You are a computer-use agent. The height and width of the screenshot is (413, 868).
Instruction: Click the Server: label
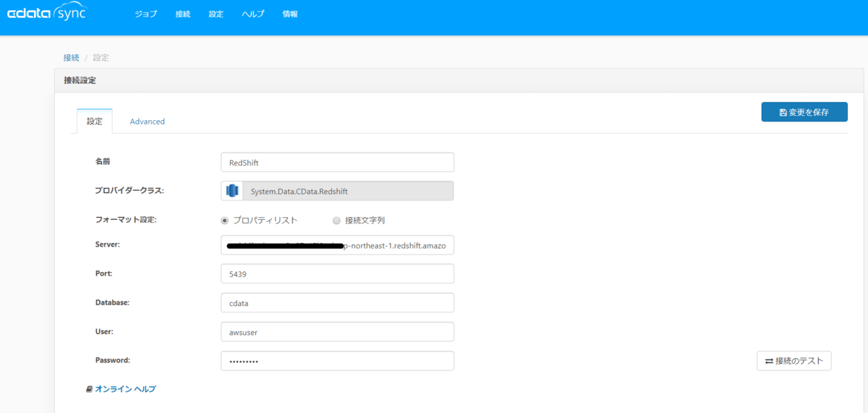[108, 244]
